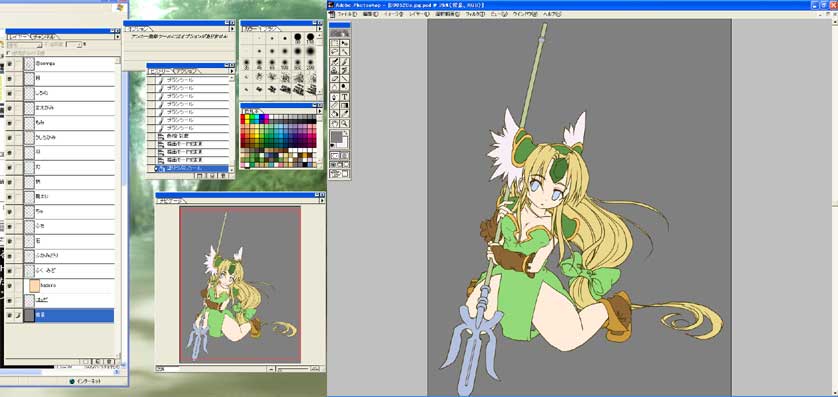This screenshot has width=838, height=397.
Task: Open the ヘルプ menu
Action: click(x=552, y=13)
